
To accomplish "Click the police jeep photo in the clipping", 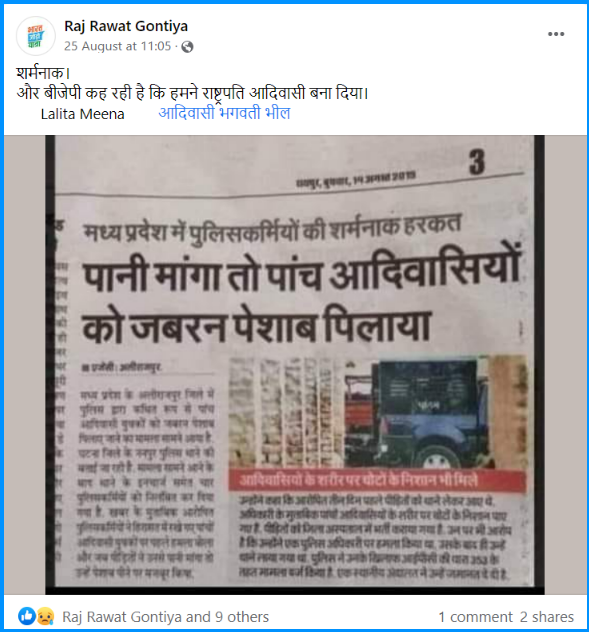I will click(x=378, y=412).
